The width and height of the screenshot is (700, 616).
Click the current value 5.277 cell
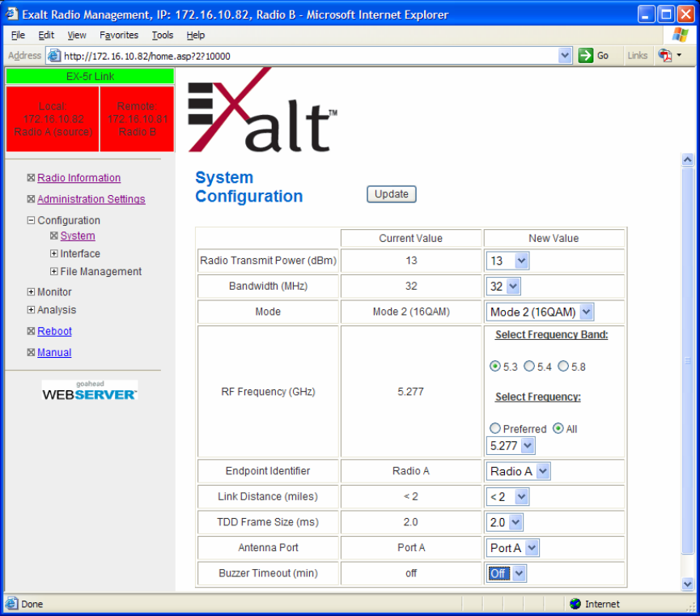coord(411,392)
